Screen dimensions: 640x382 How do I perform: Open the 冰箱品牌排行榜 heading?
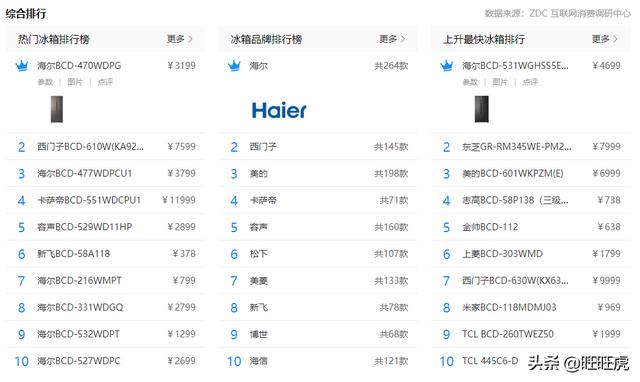tap(266, 40)
